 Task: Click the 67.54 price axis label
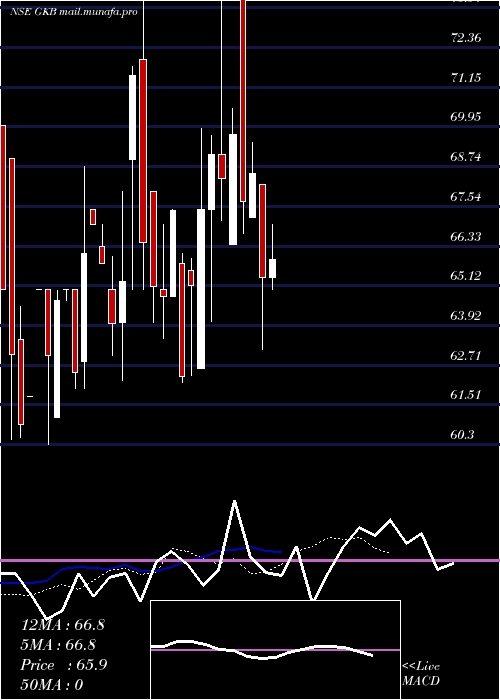coord(466,196)
